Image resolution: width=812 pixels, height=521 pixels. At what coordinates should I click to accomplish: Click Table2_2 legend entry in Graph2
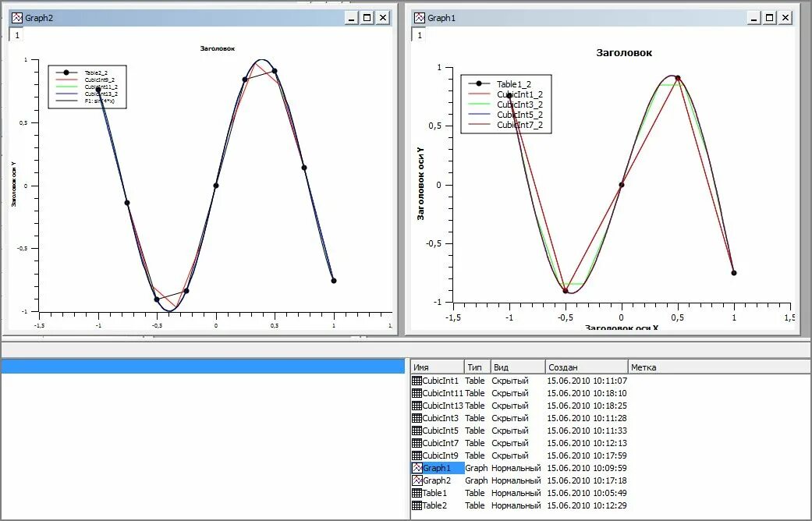pyautogui.click(x=96, y=73)
